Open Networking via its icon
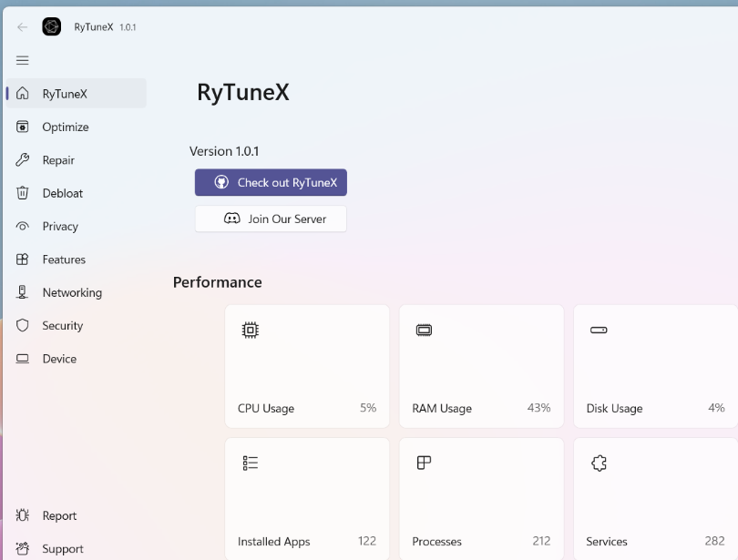 pos(22,292)
